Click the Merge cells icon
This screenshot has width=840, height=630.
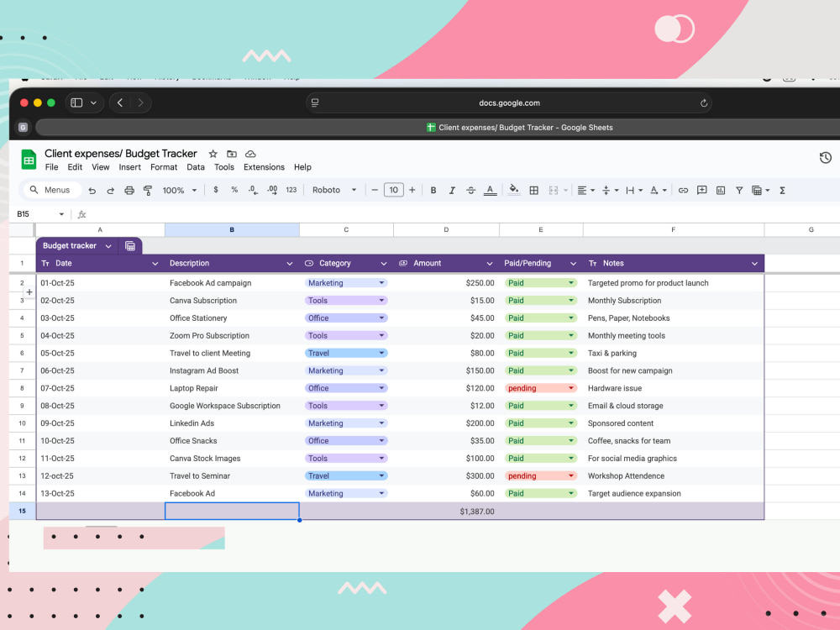pyautogui.click(x=554, y=190)
